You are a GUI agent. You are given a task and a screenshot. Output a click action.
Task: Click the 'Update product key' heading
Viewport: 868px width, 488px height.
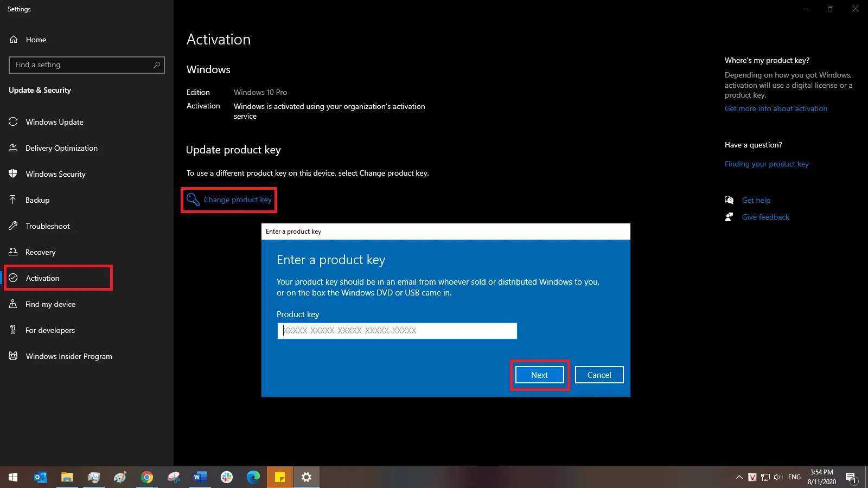pyautogui.click(x=233, y=150)
